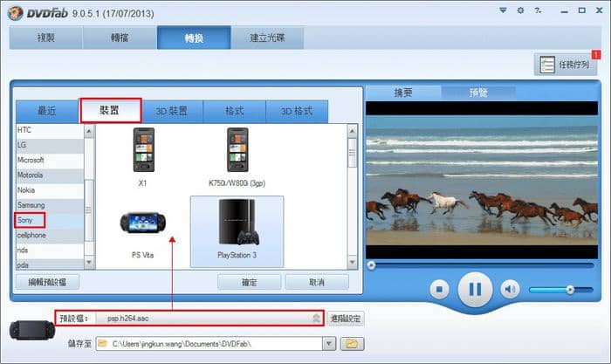Select HTC in the brand list

(50, 130)
